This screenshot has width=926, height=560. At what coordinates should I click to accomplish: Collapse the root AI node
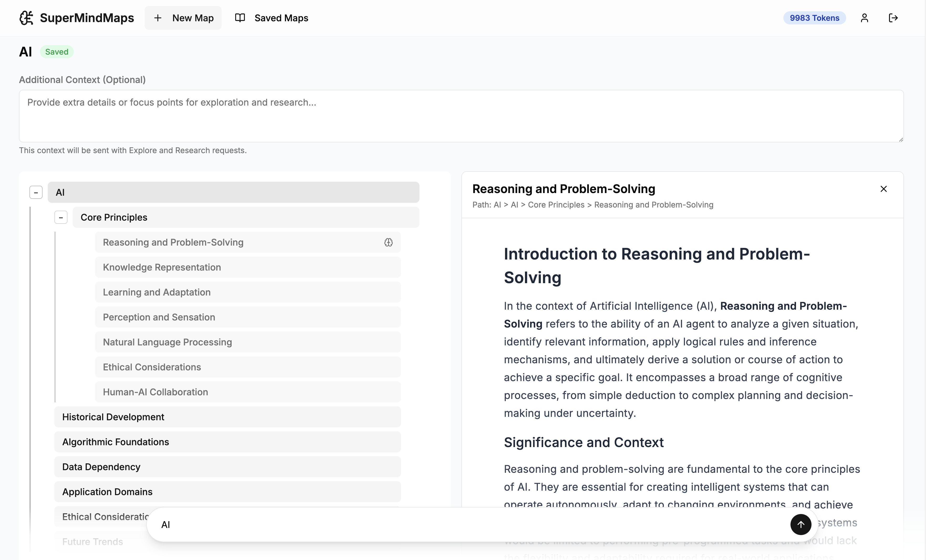point(36,193)
